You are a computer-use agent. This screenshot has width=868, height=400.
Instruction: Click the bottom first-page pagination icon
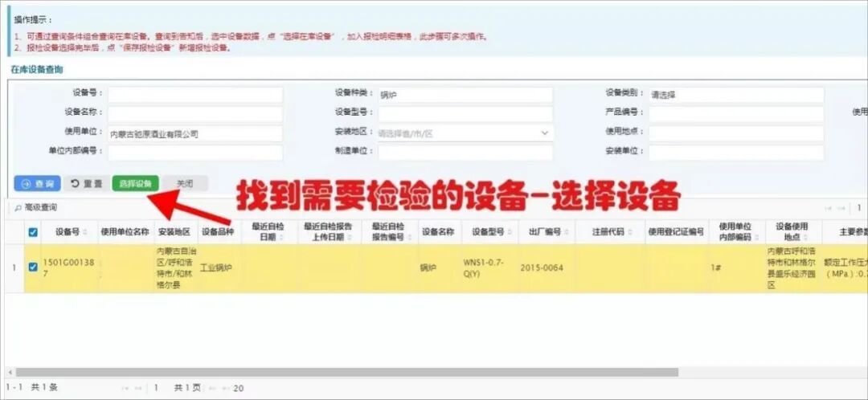(x=125, y=389)
